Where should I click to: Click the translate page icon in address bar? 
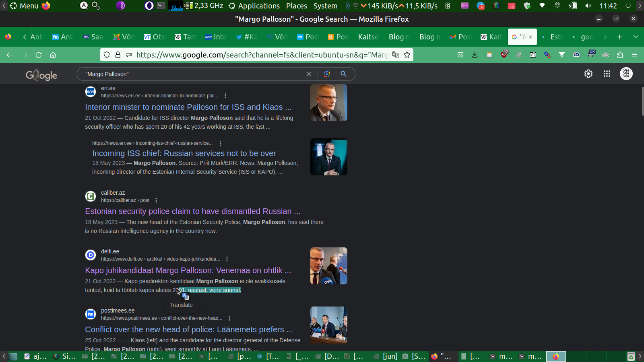[x=396, y=55]
